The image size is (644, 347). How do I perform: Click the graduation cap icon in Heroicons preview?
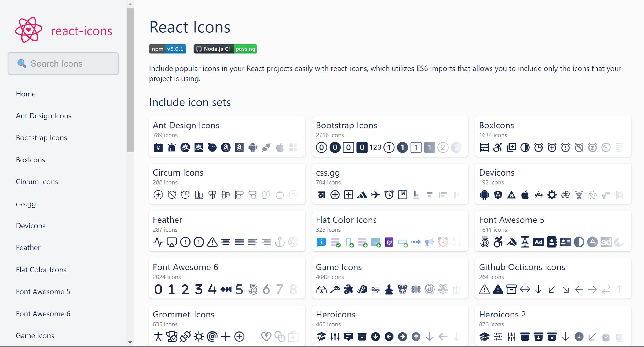(x=321, y=337)
